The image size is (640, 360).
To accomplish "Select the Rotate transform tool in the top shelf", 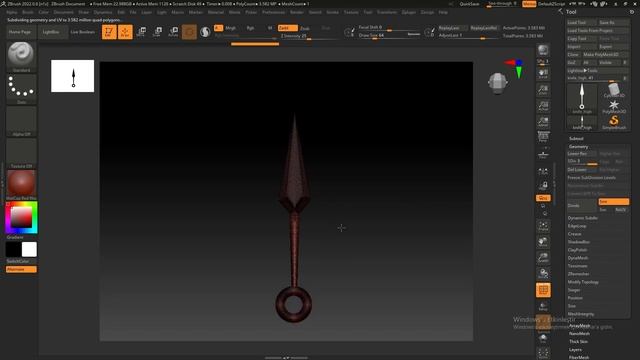I will pyautogui.click(x=173, y=32).
